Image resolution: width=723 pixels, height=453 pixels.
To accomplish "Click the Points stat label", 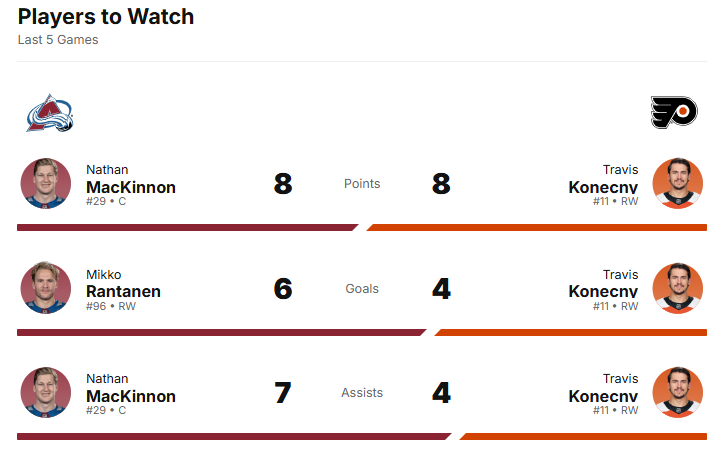I will tap(362, 184).
